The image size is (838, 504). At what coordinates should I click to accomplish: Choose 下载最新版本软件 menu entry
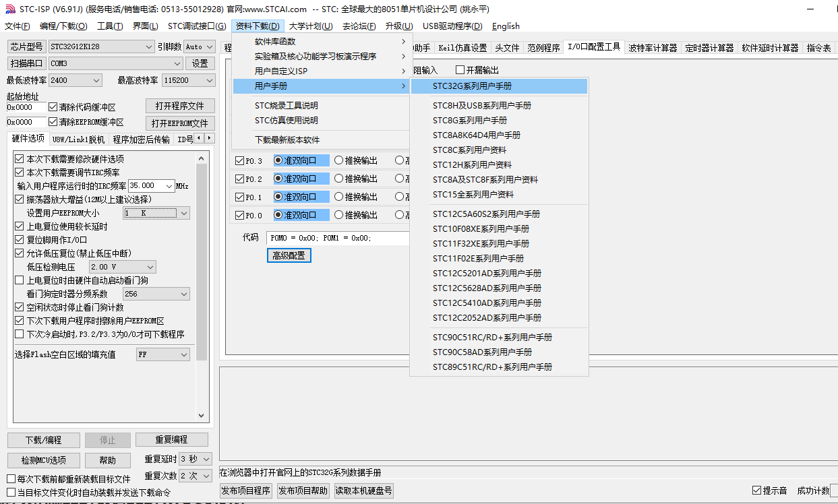[x=321, y=140]
